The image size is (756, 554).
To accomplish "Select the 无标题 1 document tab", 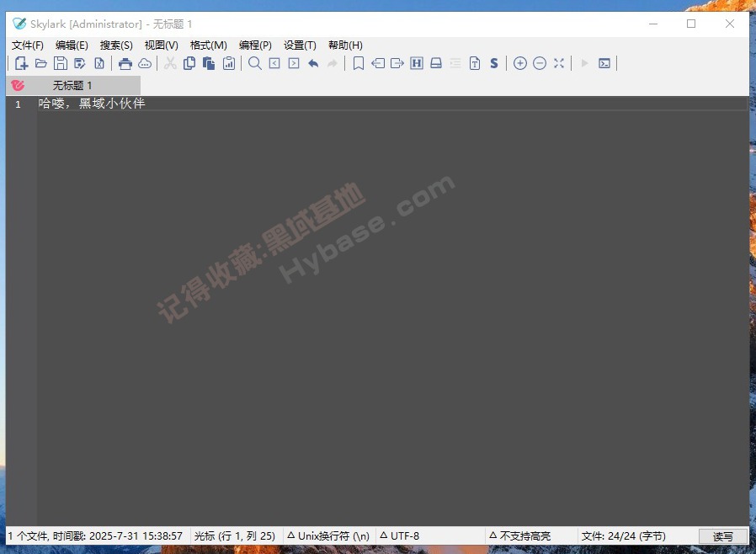I will [x=72, y=85].
